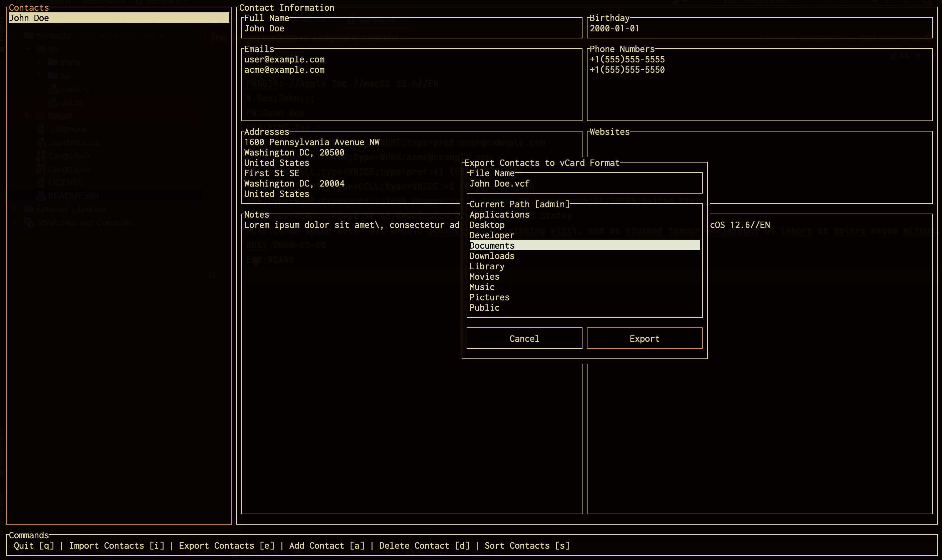Click the Cancel button in export dialog

pos(524,338)
